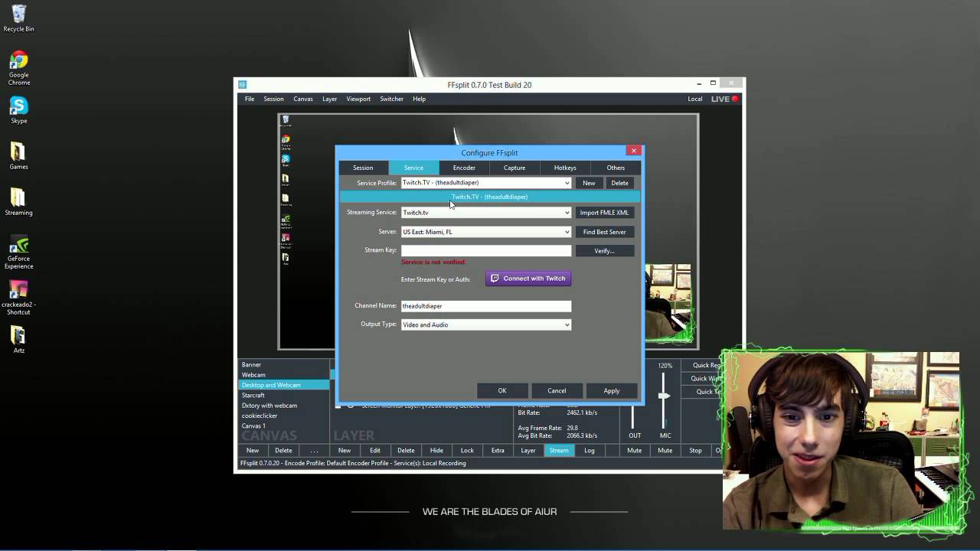
Task: Delete the selected service profile
Action: (619, 183)
